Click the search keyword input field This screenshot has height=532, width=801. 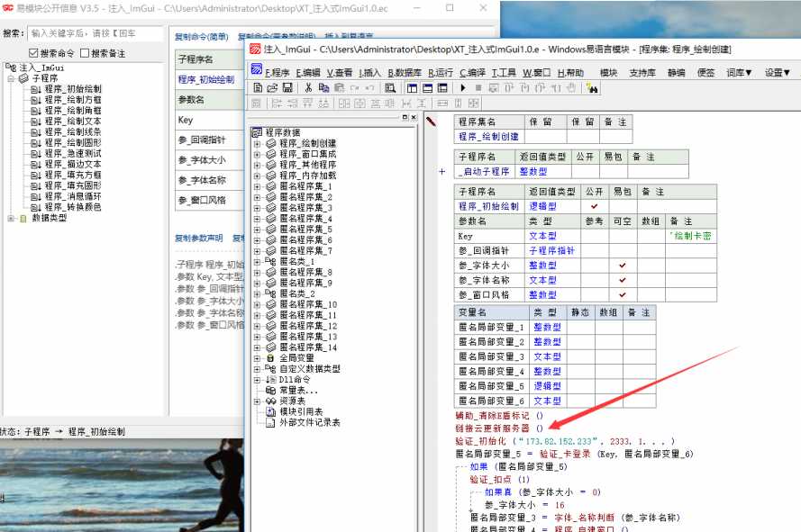coord(96,33)
